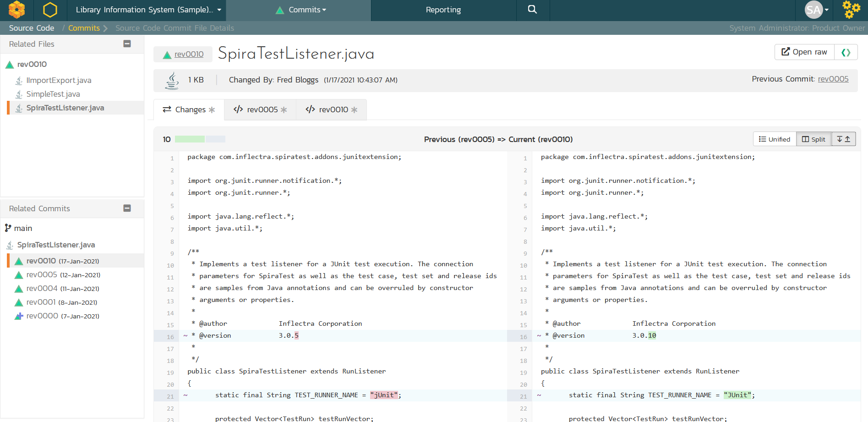Click the scroll sync arrows button
Viewport: 868px width, 422px height.
pos(843,139)
